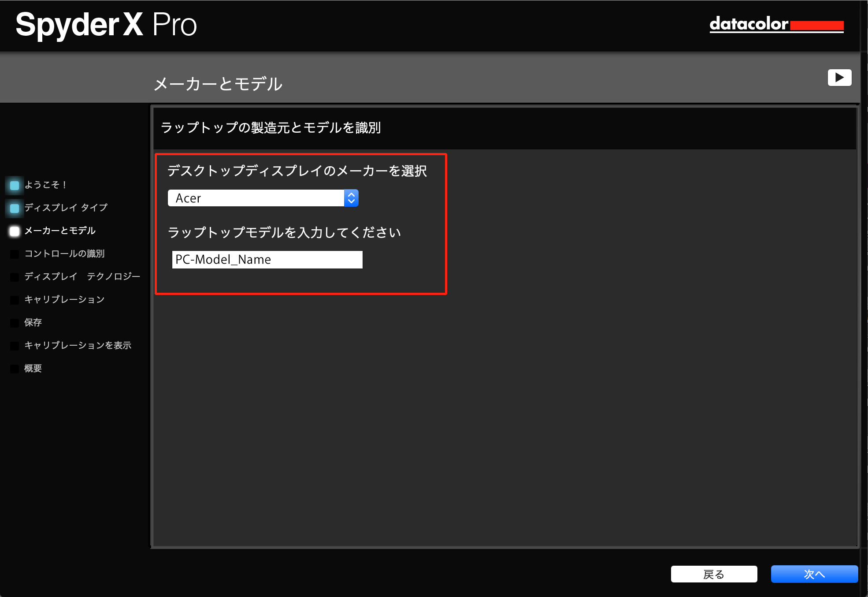The width and height of the screenshot is (868, 597).
Task: Proceed with the 次へ button
Action: (814, 574)
